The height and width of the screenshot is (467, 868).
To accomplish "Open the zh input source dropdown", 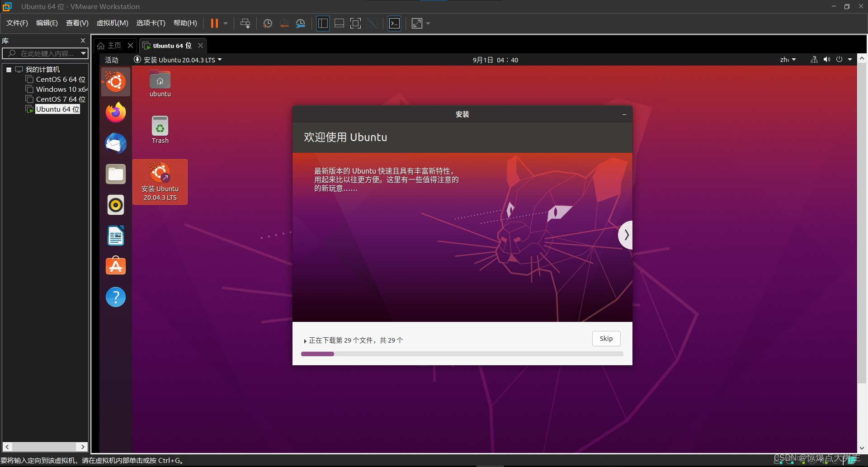I will point(788,60).
